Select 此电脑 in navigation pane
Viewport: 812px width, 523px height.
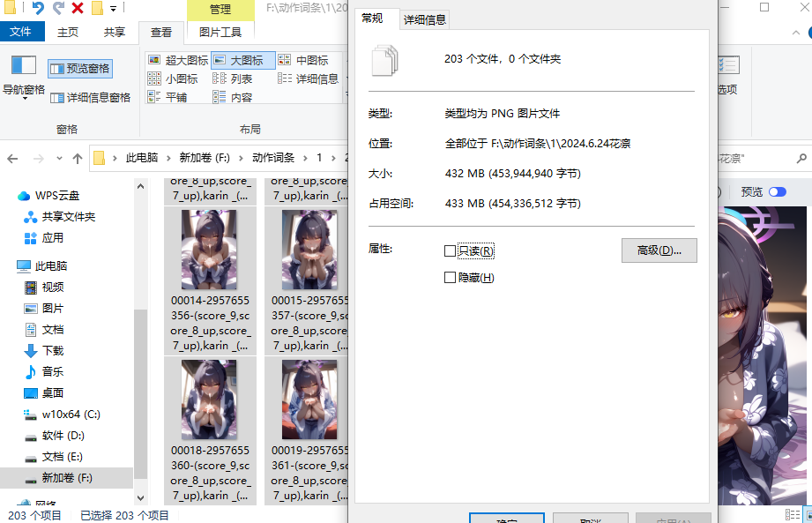(x=42, y=266)
